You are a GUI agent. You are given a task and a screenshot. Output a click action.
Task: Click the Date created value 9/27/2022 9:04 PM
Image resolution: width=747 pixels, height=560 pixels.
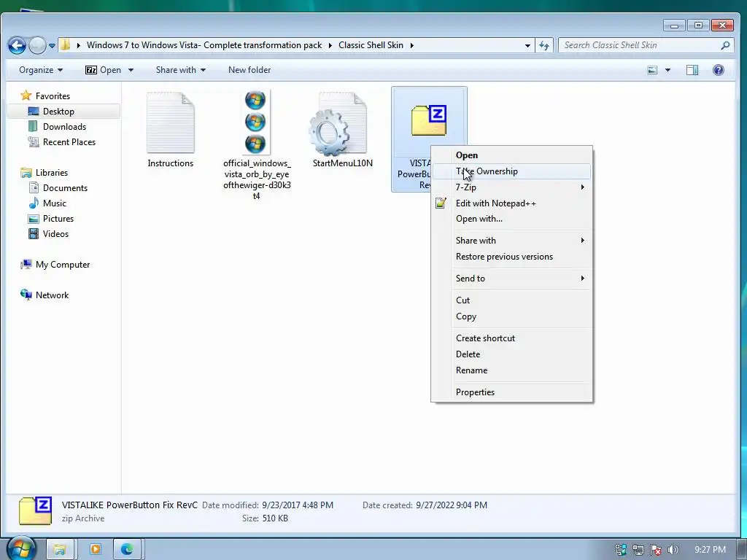pos(451,505)
